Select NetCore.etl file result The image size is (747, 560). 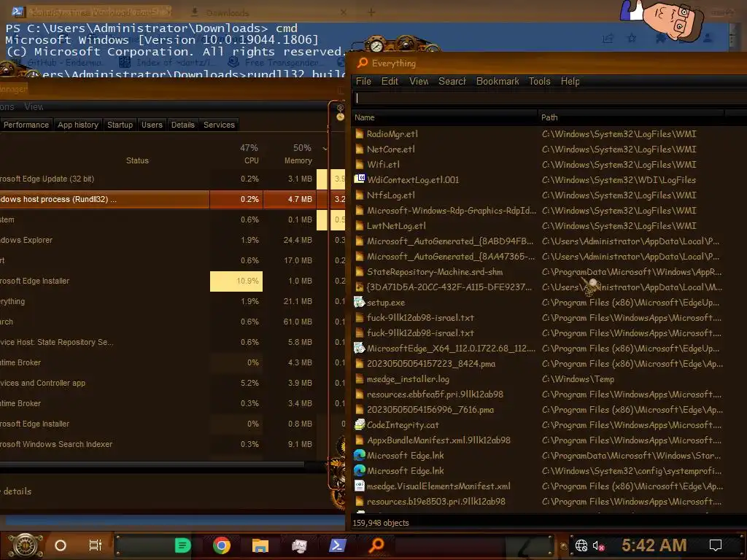pyautogui.click(x=391, y=149)
